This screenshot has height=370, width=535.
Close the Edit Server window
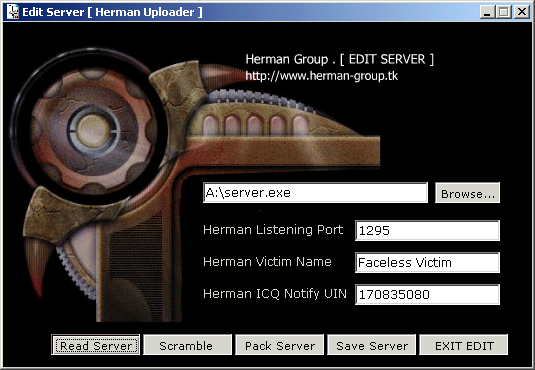coord(522,12)
